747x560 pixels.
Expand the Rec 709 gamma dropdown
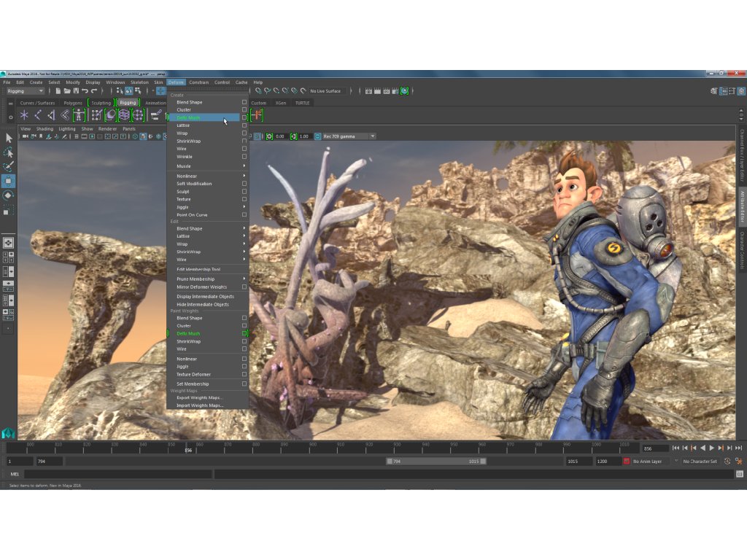coord(372,136)
